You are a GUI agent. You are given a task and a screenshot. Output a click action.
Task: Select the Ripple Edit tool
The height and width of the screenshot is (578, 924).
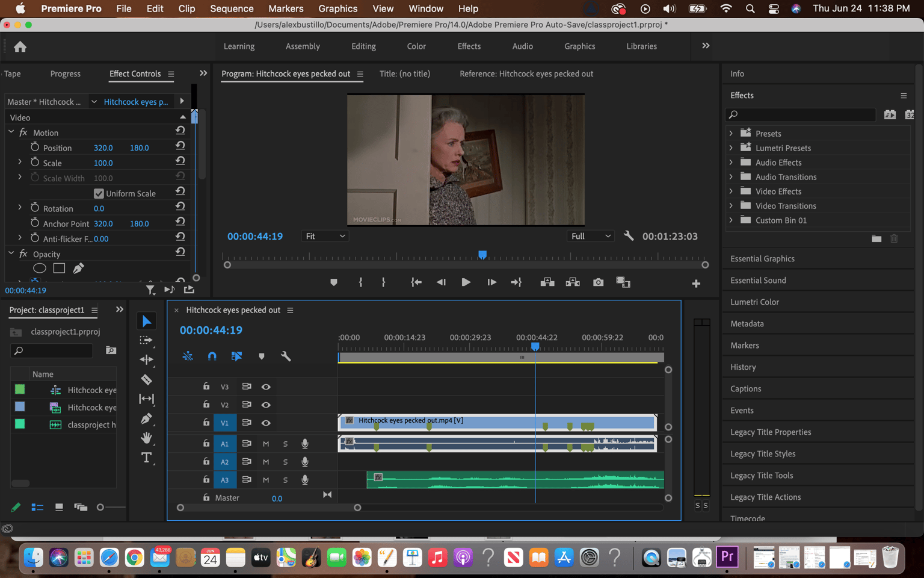click(146, 359)
